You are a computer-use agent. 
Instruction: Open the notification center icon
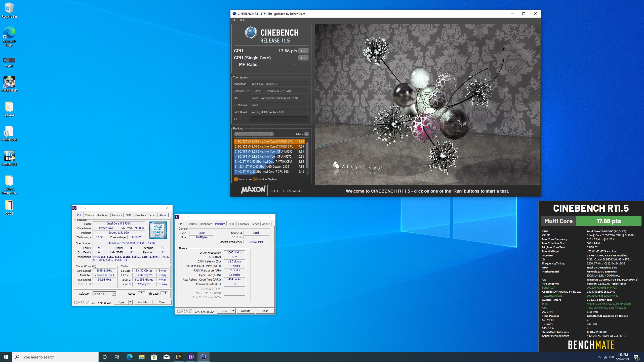tap(636, 357)
